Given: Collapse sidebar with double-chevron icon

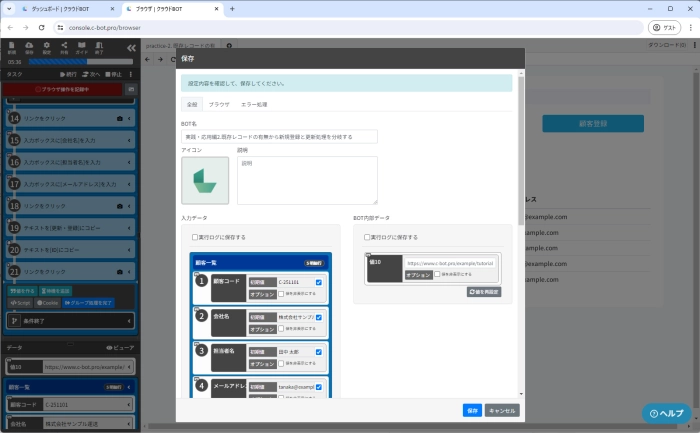Looking at the screenshot, I should [131, 48].
